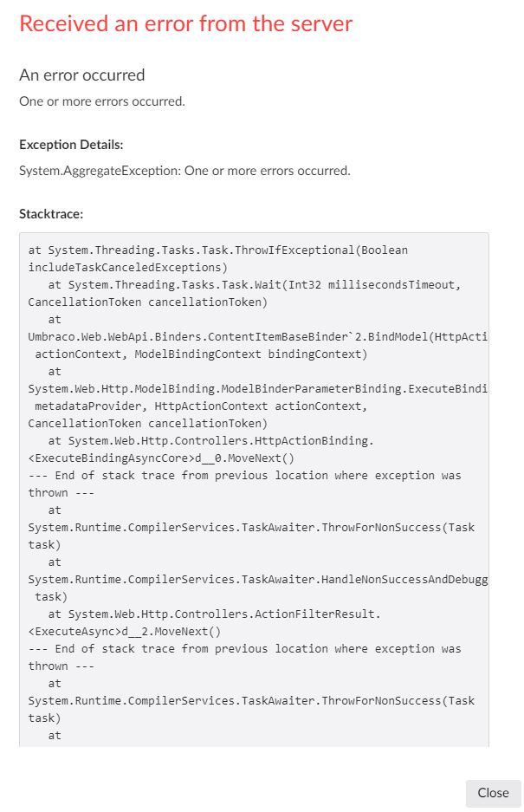This screenshot has height=812, width=524.
Task: Click the ExecuteBindingAsyncCore MoveNext line
Action: coord(161,458)
